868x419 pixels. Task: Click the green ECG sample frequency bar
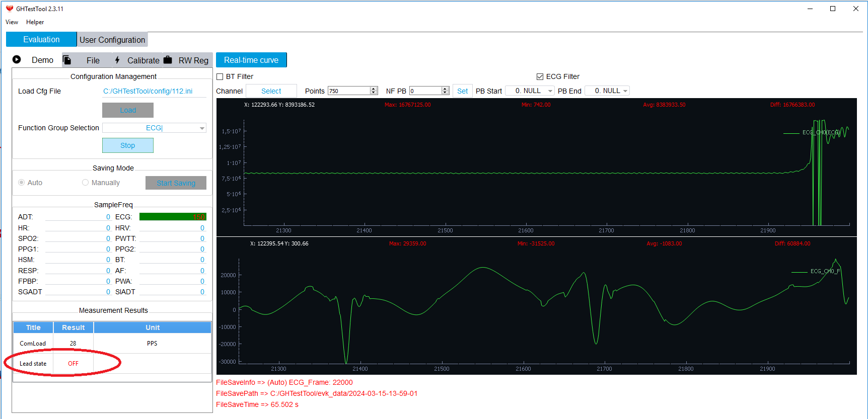(172, 217)
